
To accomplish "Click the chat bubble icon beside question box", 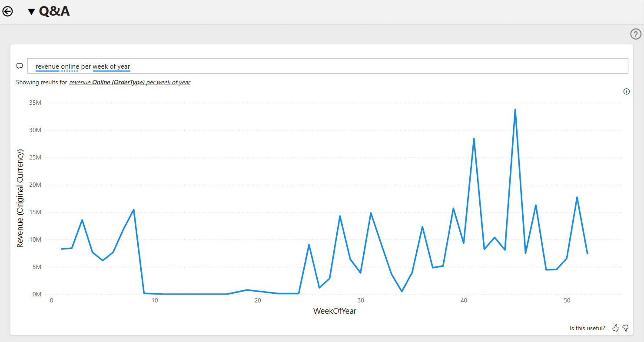I will click(x=20, y=66).
